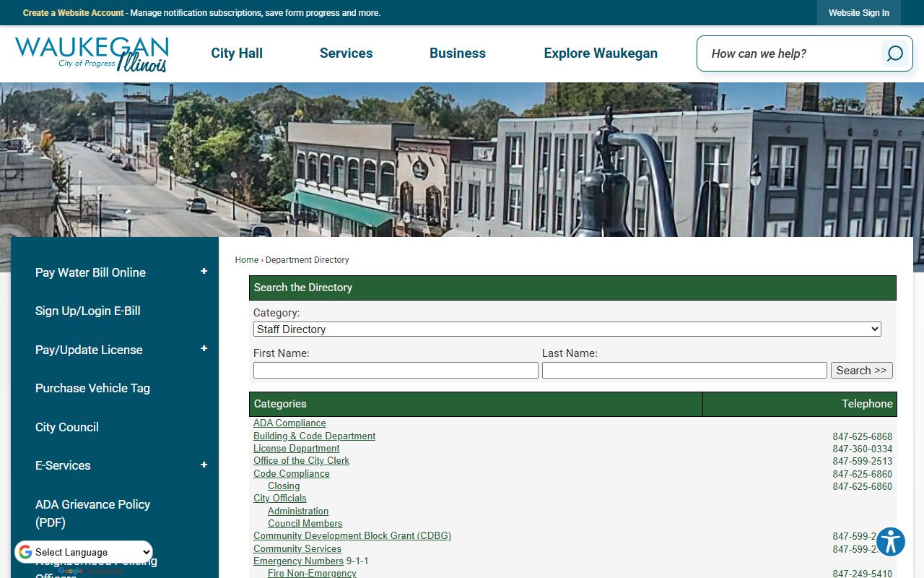Open Code Compliance category
The height and width of the screenshot is (578, 924).
(292, 474)
